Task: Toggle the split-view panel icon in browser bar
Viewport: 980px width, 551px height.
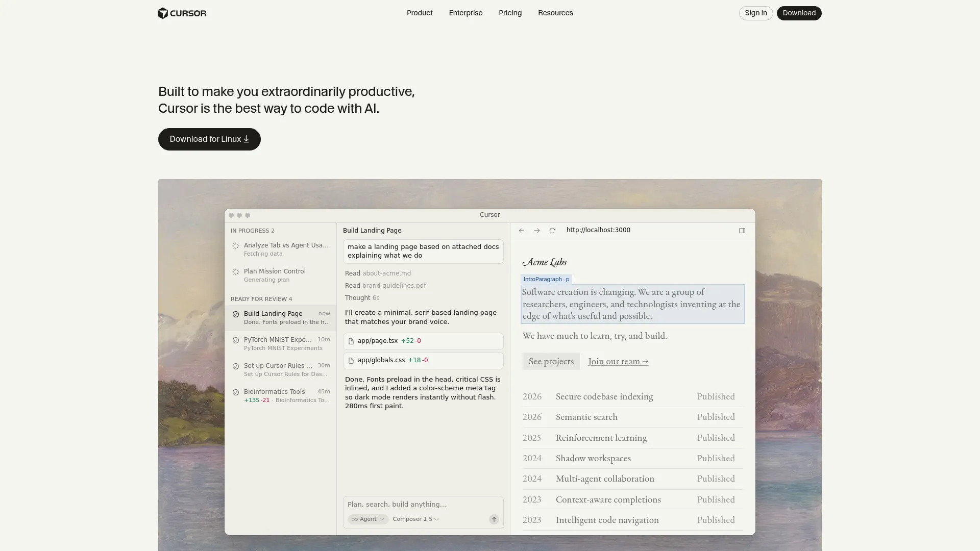Action: click(742, 231)
